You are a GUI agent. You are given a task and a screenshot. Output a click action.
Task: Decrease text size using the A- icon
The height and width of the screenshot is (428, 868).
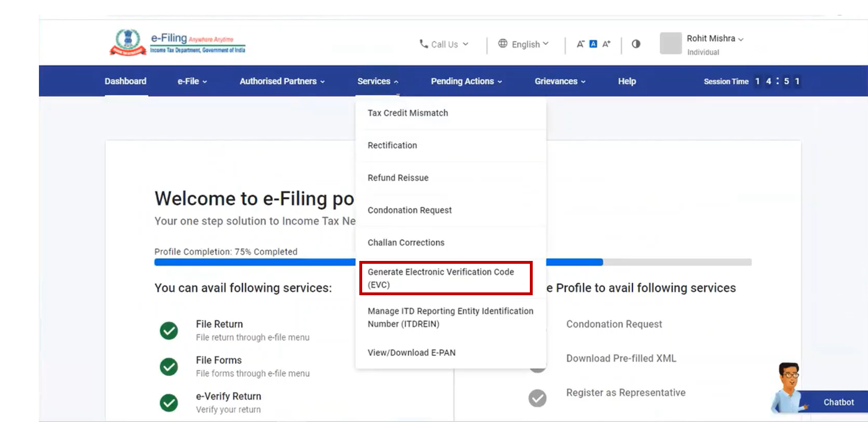[x=580, y=43]
